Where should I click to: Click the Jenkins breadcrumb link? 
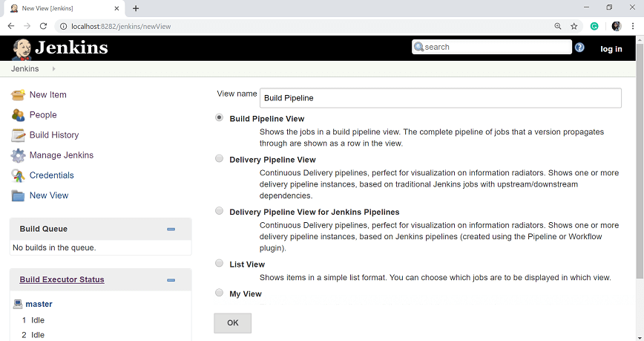pos(25,68)
